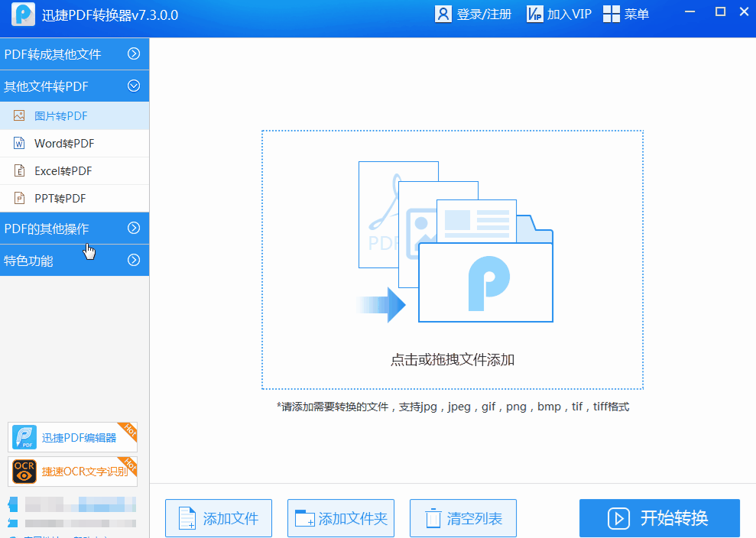Maximize the converter window
Screen dimensions: 756x538
pyautogui.click(x=720, y=11)
